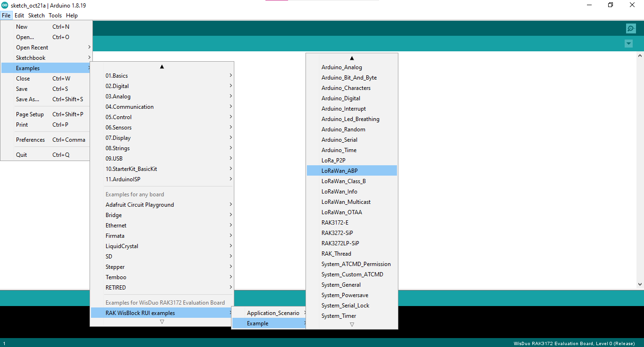Image resolution: width=644 pixels, height=347 pixels.
Task: Click the editor scrollbar down arrow
Action: click(640, 284)
